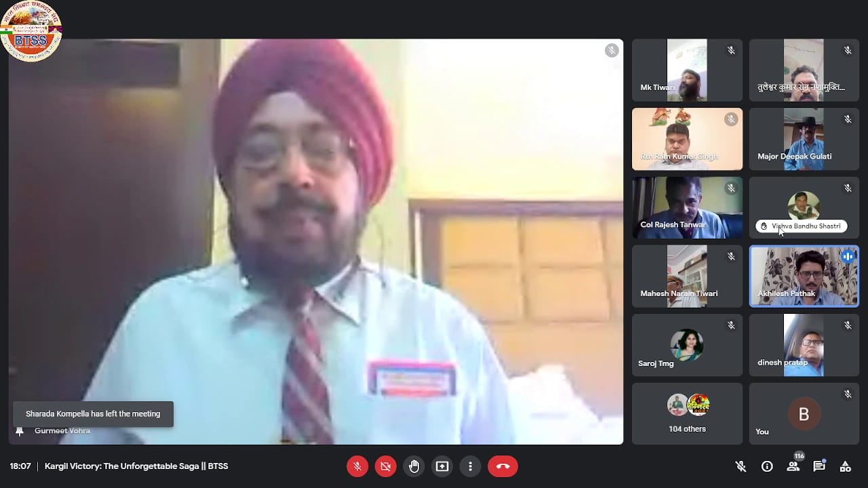Click the mic-off icon on Saroj Tmg's tile
Screen dimensions: 868x488
731,325
